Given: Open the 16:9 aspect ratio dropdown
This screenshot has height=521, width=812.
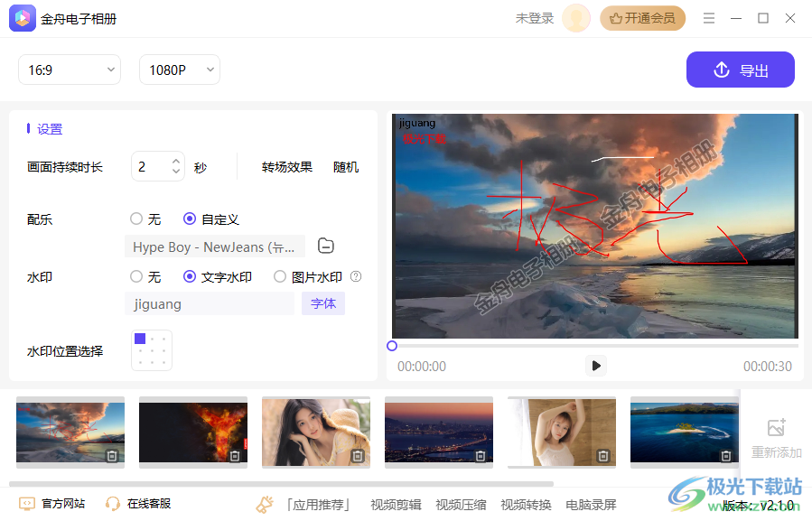Looking at the screenshot, I should coord(70,70).
